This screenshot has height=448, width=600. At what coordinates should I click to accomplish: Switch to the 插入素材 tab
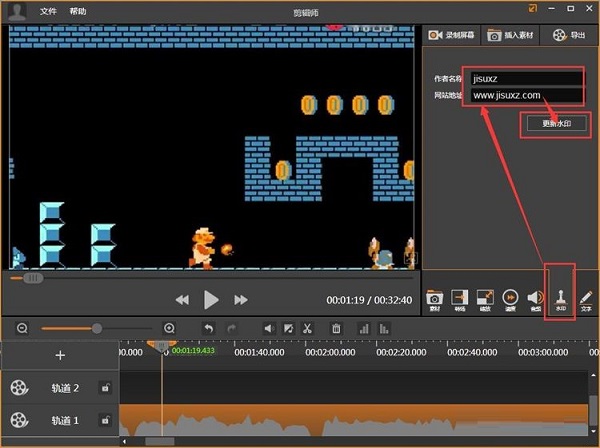coord(510,35)
